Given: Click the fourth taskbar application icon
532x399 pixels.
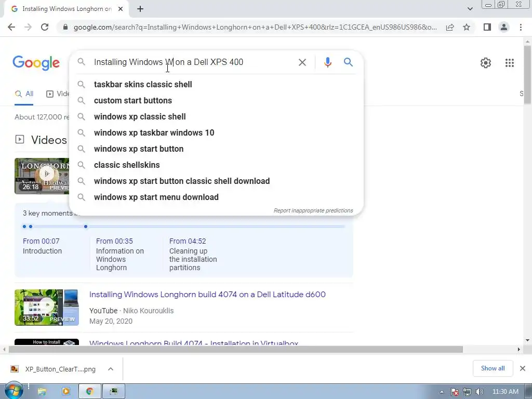Looking at the screenshot, I should point(114,392).
